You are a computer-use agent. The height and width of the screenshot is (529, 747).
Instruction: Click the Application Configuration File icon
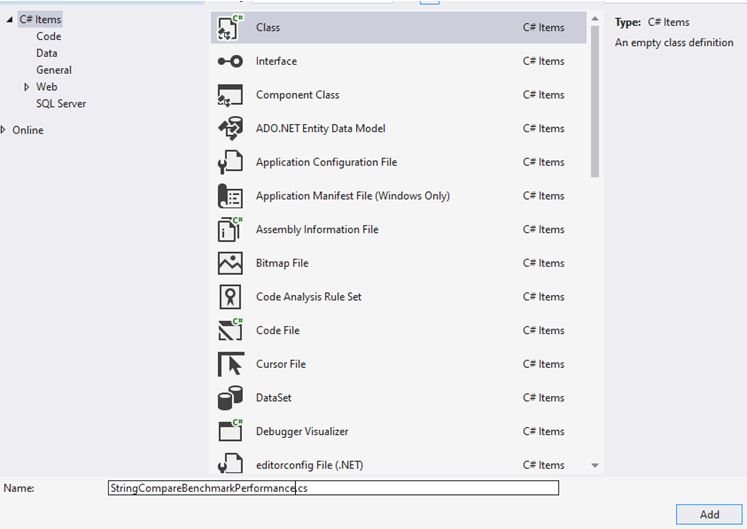coord(230,162)
